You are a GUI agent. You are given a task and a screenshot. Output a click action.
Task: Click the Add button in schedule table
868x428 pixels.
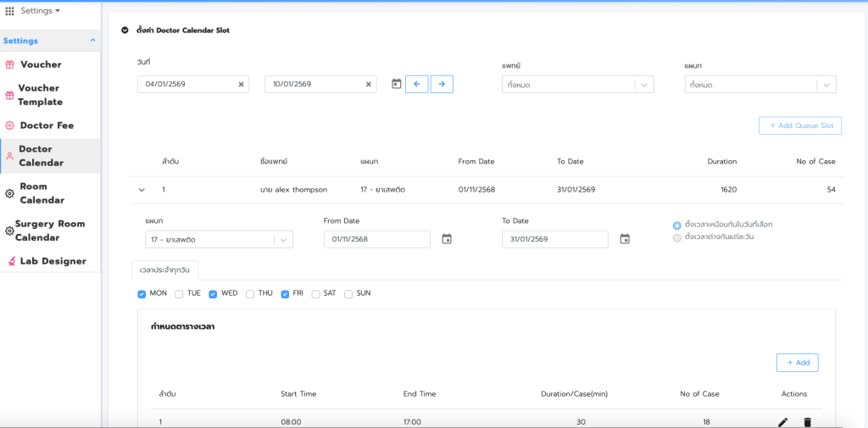point(797,363)
